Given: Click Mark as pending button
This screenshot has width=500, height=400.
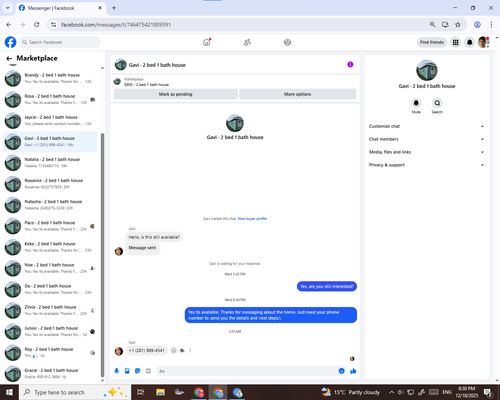Looking at the screenshot, I should pyautogui.click(x=176, y=94).
